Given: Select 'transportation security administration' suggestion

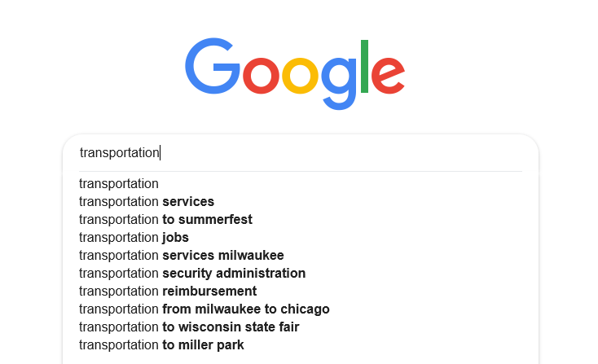Looking at the screenshot, I should tap(192, 274).
